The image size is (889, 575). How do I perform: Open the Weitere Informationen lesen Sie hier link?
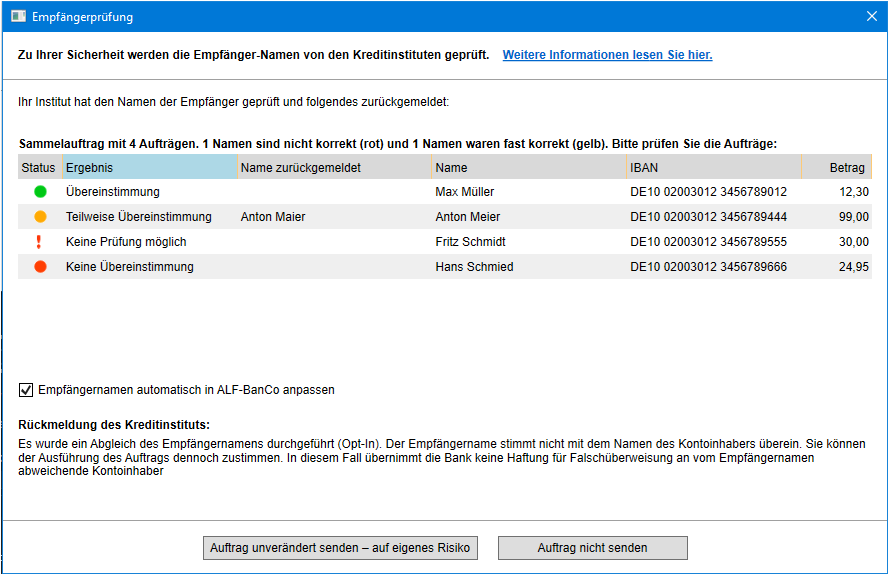[607, 55]
